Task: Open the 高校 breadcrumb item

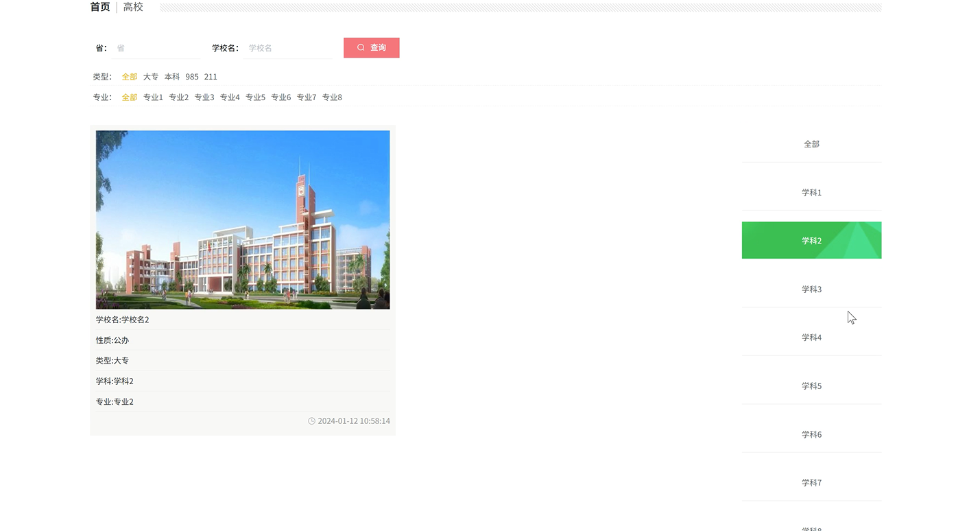Action: click(133, 7)
